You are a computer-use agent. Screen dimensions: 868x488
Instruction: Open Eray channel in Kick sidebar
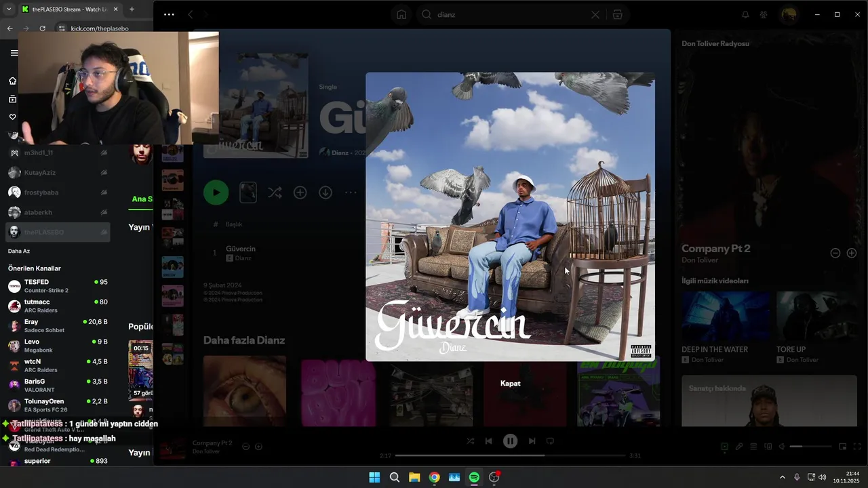(x=58, y=325)
